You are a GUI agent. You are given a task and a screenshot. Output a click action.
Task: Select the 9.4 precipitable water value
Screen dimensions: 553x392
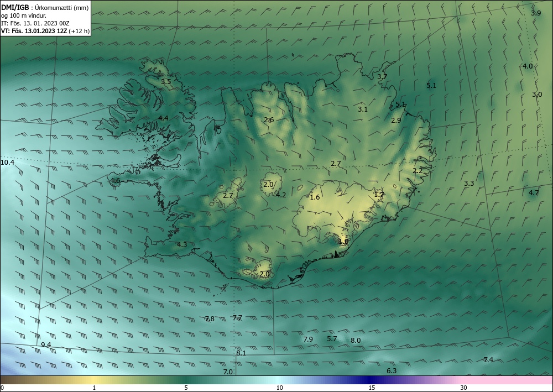(x=46, y=345)
